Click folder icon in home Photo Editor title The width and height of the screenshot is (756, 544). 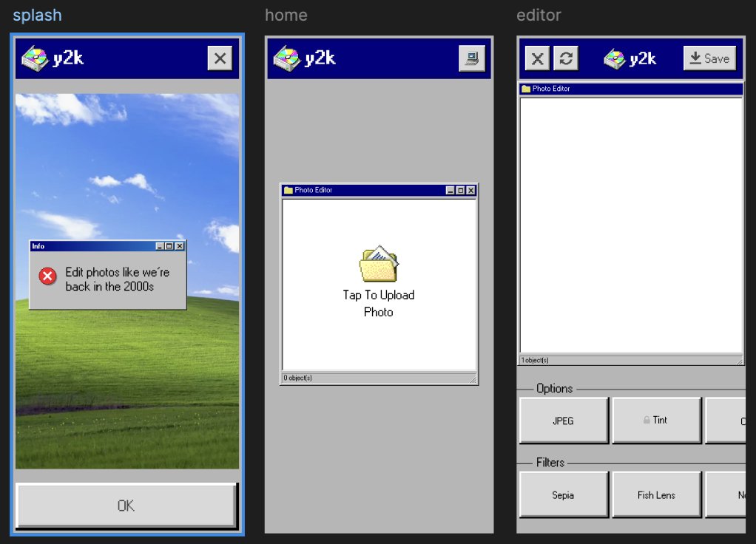click(288, 191)
